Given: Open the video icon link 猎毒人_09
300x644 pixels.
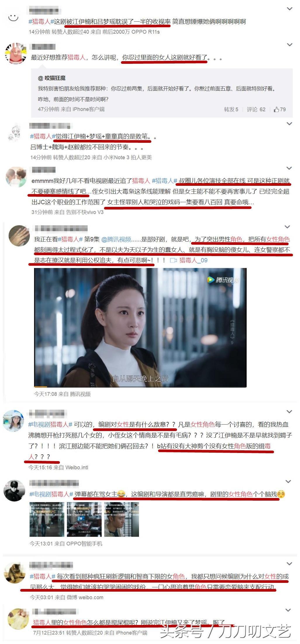Looking at the screenshot, I should [189, 260].
